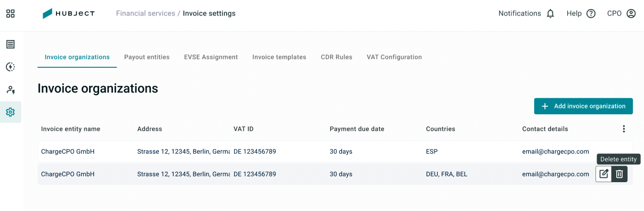
Task: Select the settings gear sidebar icon
Action: click(11, 112)
